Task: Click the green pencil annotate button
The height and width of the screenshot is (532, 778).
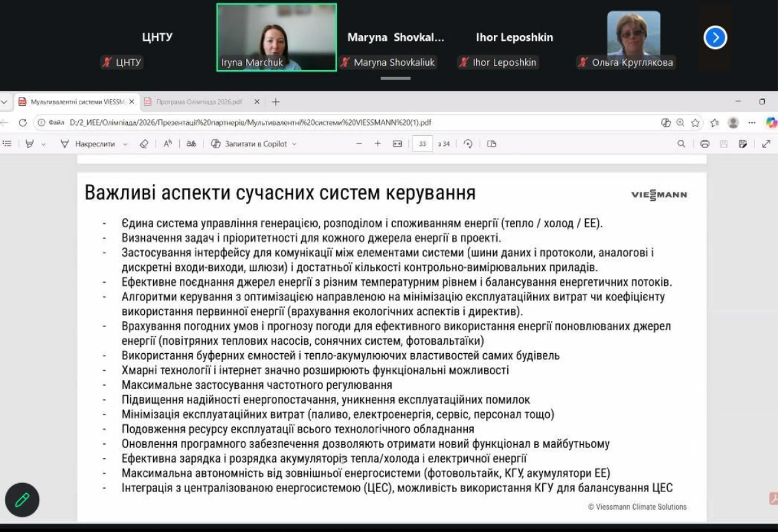Action: tap(22, 500)
